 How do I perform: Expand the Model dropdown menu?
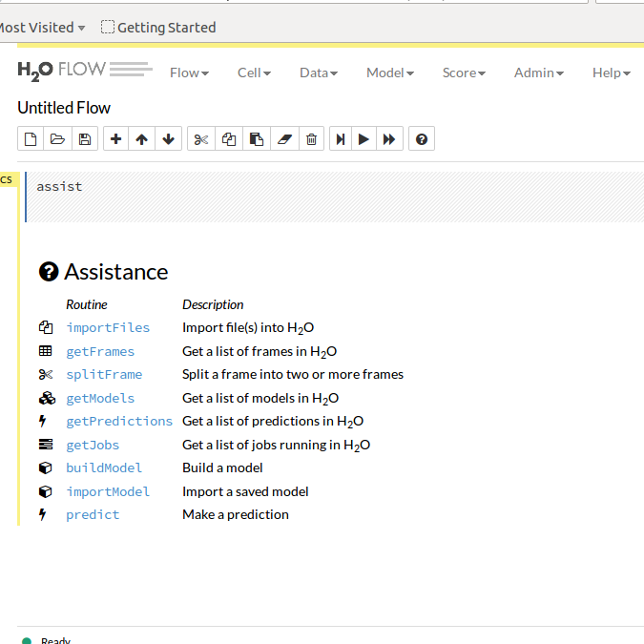tap(390, 73)
